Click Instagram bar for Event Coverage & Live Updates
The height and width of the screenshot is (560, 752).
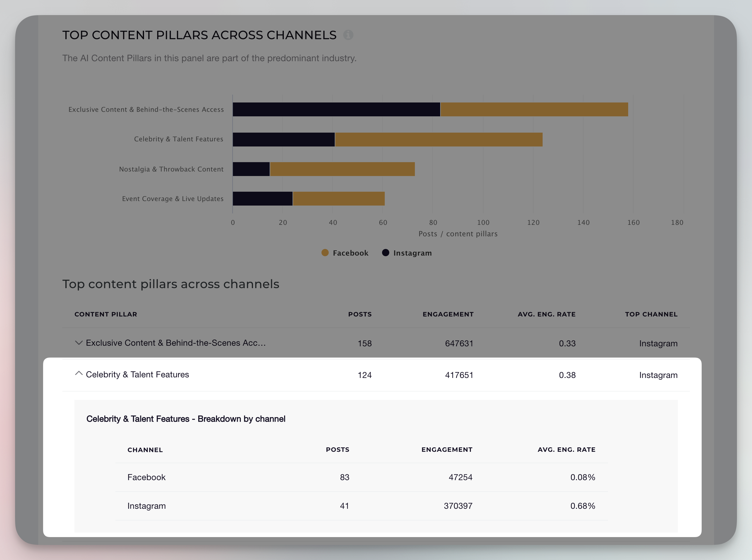point(263,199)
